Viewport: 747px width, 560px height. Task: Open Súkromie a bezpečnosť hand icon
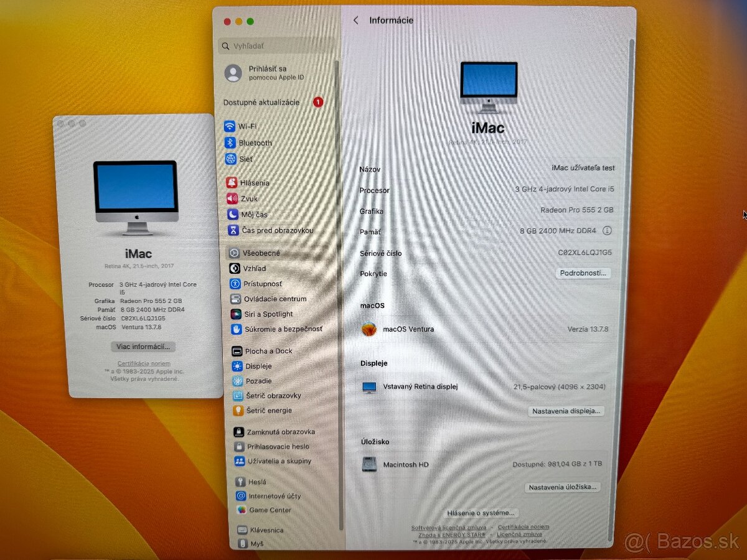pyautogui.click(x=237, y=329)
